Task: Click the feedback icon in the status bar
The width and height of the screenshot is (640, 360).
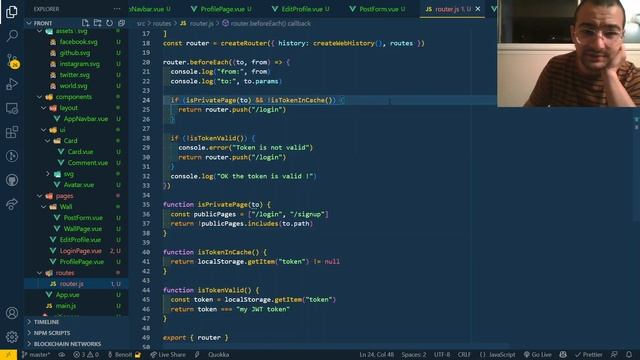Action: (x=614, y=355)
